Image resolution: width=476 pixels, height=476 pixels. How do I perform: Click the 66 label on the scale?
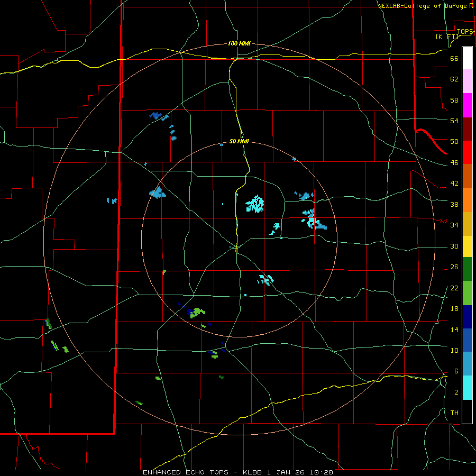click(454, 59)
